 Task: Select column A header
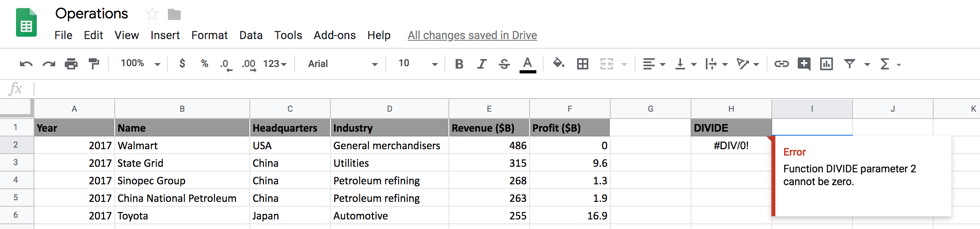(74, 109)
